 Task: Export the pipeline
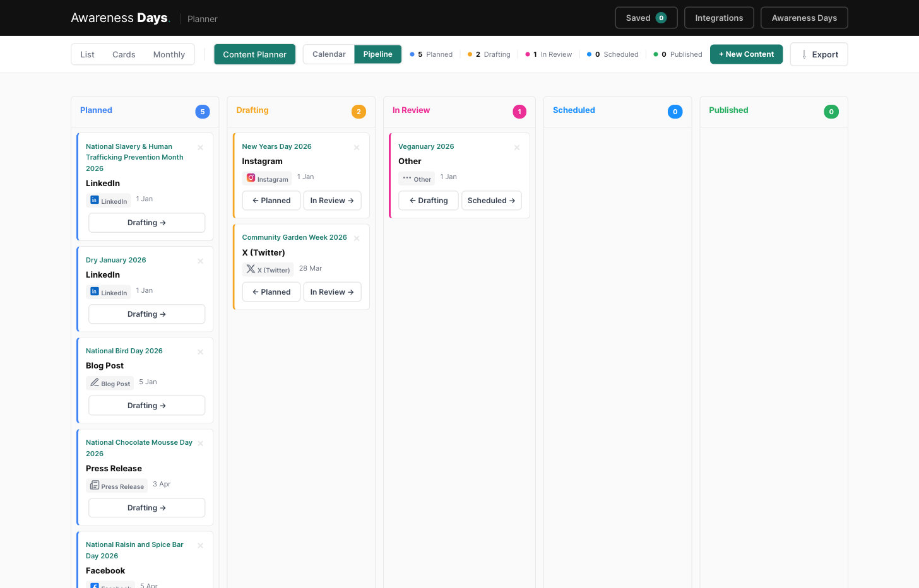pyautogui.click(x=819, y=54)
